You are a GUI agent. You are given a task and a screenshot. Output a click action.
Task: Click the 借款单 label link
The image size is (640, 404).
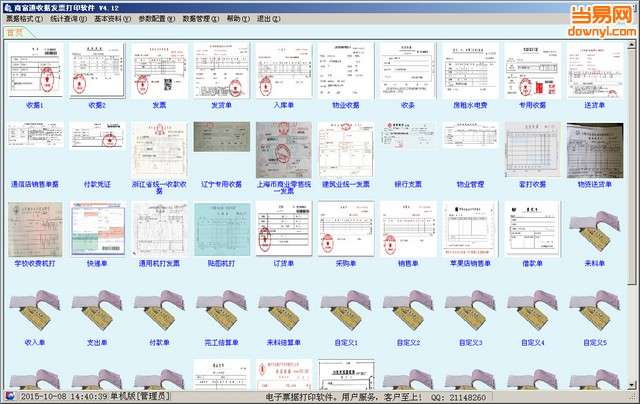coord(532,264)
